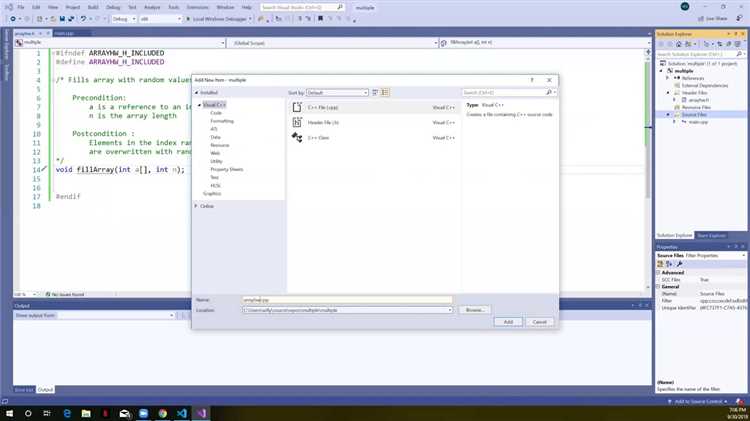Open the File menu

tap(21, 7)
